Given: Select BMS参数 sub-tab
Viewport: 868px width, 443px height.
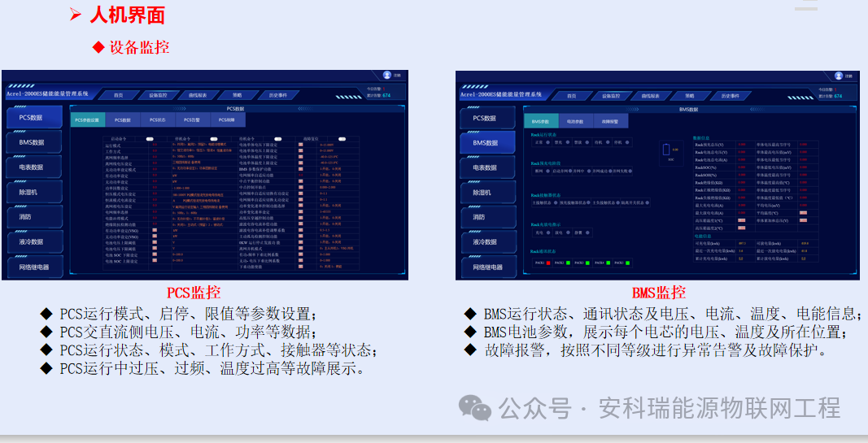Looking at the screenshot, I should click(541, 121).
